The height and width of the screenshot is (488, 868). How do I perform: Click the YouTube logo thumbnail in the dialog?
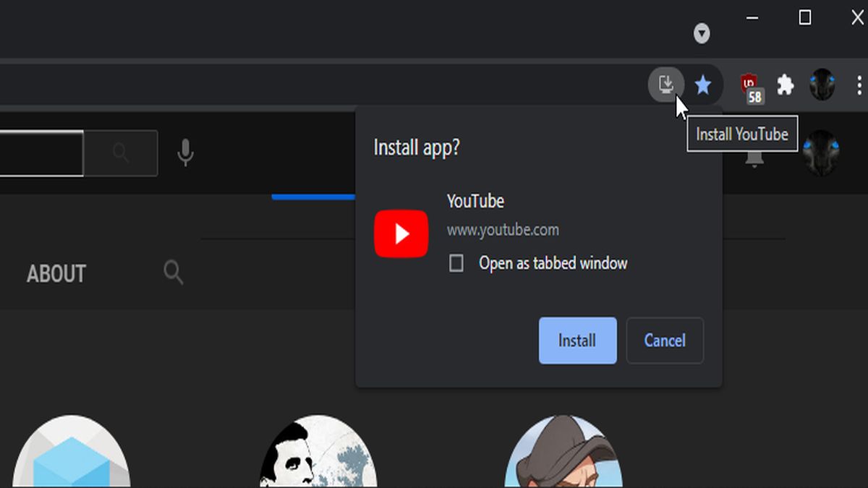401,233
